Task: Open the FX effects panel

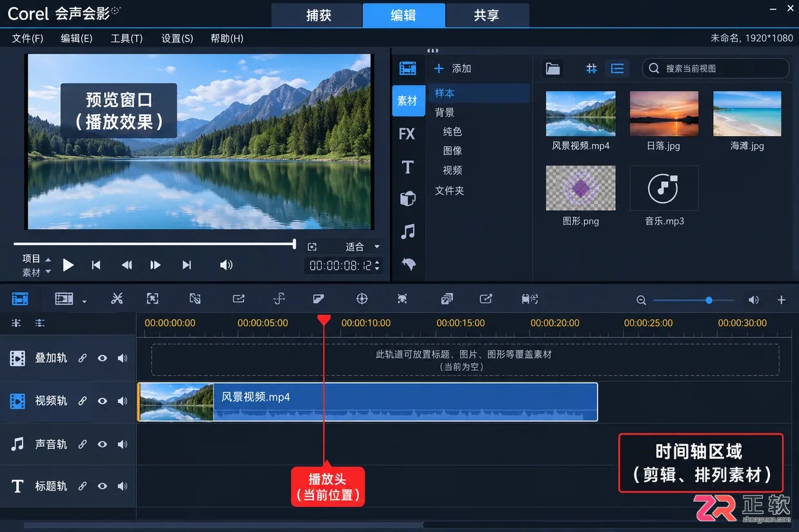Action: (407, 134)
